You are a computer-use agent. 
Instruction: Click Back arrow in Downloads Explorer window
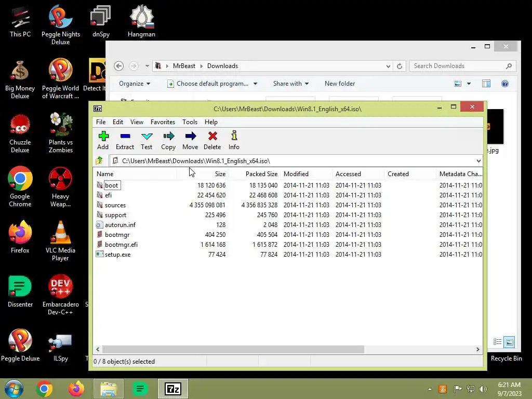119,66
